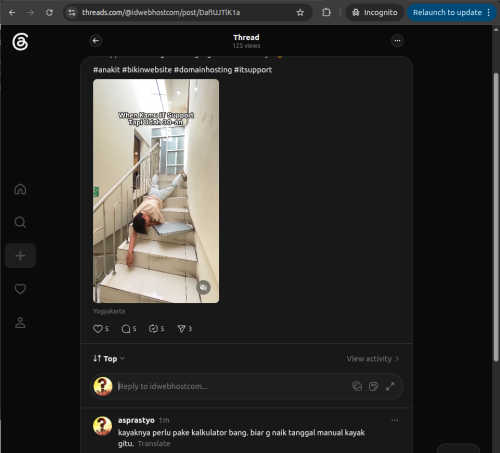Click browser forward navigation arrow
The height and width of the screenshot is (453, 500).
(x=31, y=13)
